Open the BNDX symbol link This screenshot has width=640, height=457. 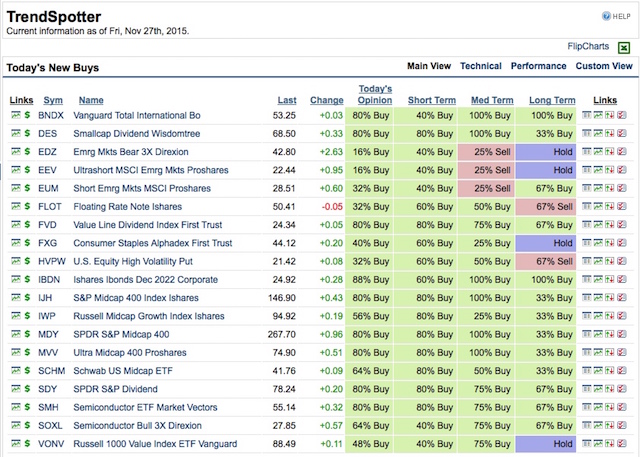tap(51, 115)
